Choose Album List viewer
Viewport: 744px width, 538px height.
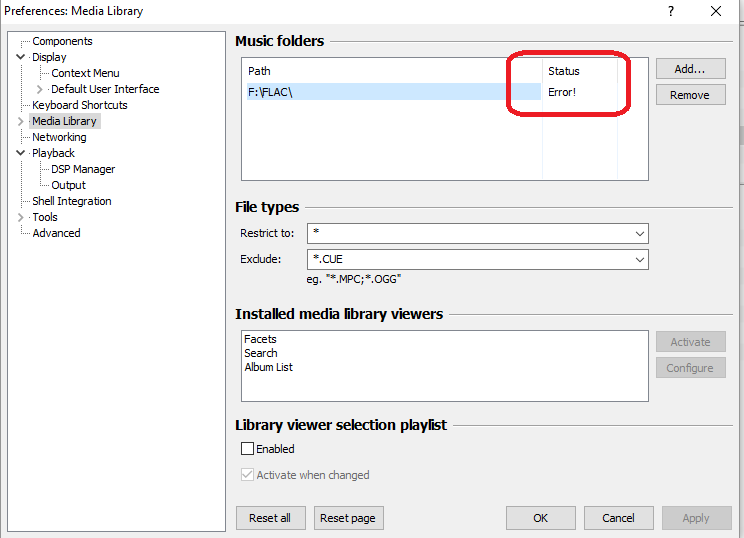268,367
